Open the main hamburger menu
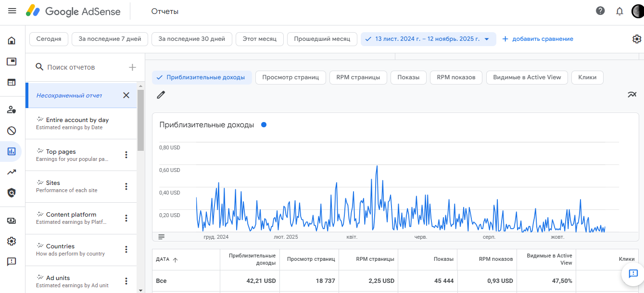644x293 pixels. (x=12, y=11)
